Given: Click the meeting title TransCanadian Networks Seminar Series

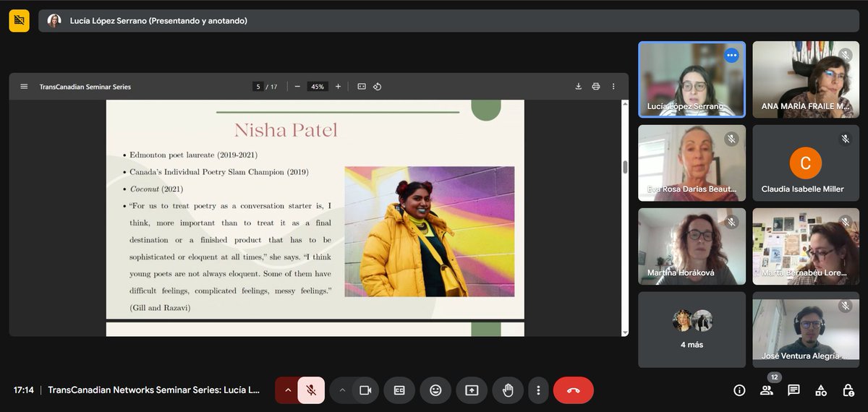Looking at the screenshot, I should coord(154,390).
